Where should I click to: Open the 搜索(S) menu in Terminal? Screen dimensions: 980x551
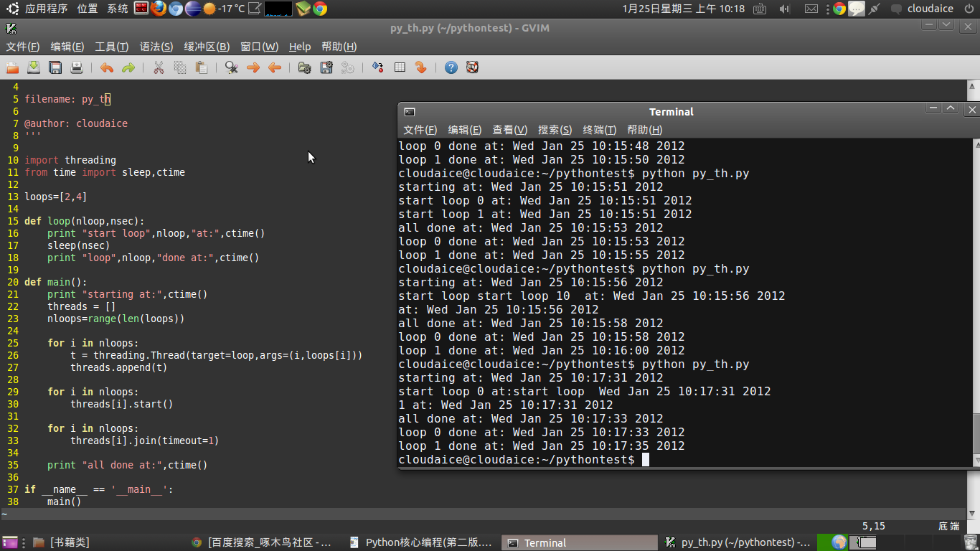(x=555, y=130)
